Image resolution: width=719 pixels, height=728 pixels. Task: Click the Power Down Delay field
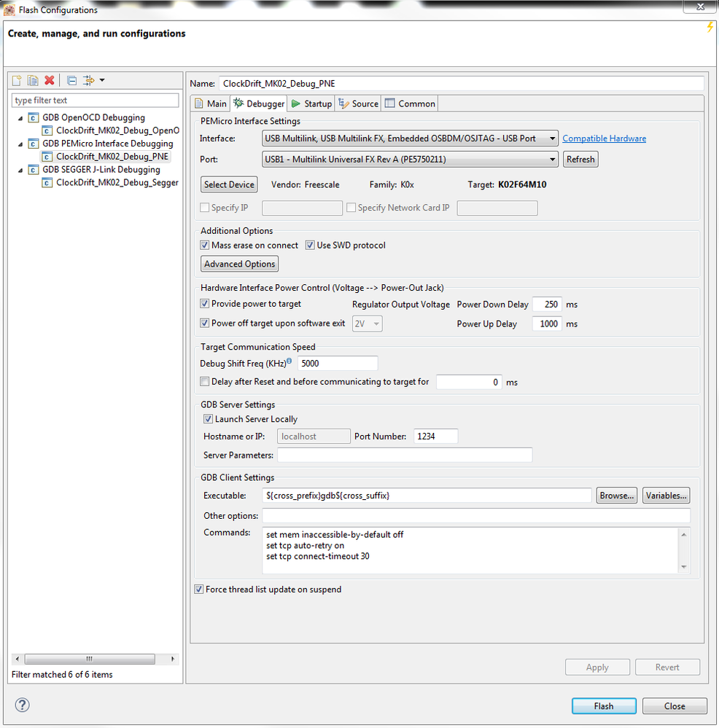coord(547,304)
